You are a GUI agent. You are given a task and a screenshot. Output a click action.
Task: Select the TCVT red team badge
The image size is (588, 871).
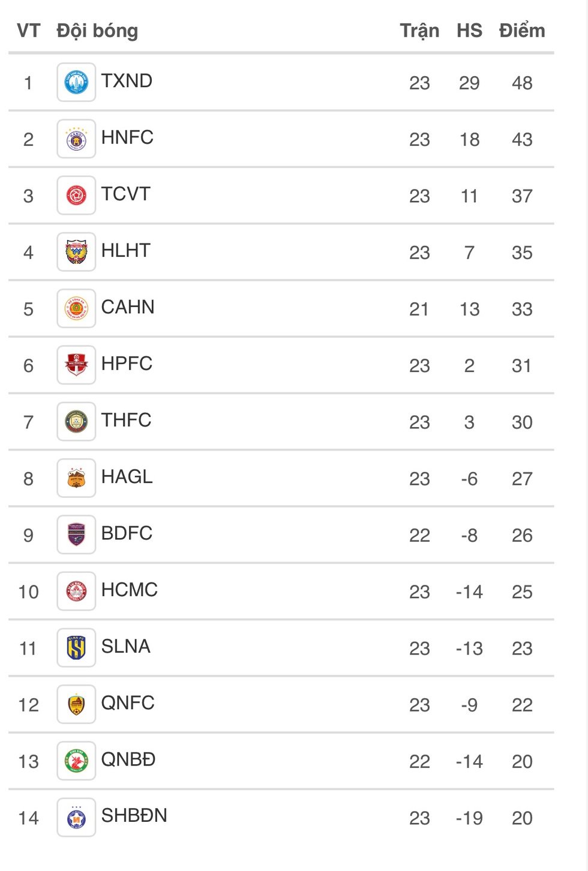click(76, 195)
